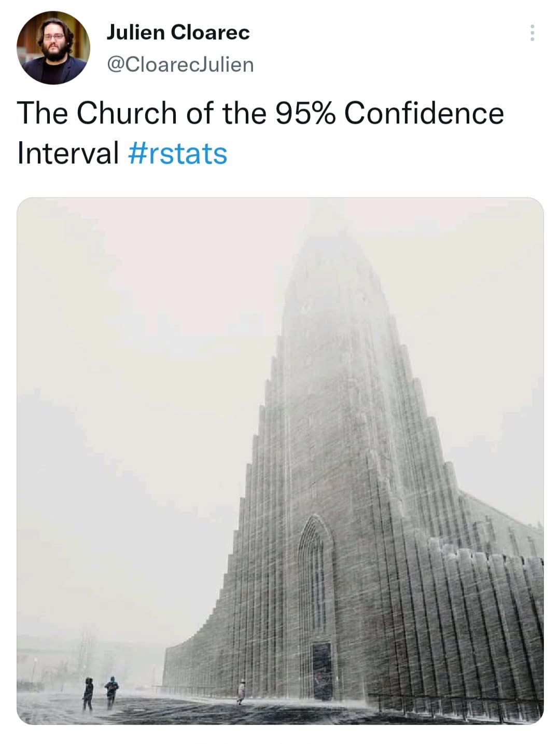Viewport: 560px width, 744px height.
Task: Click the lone person near the church entrance
Action: (241, 693)
